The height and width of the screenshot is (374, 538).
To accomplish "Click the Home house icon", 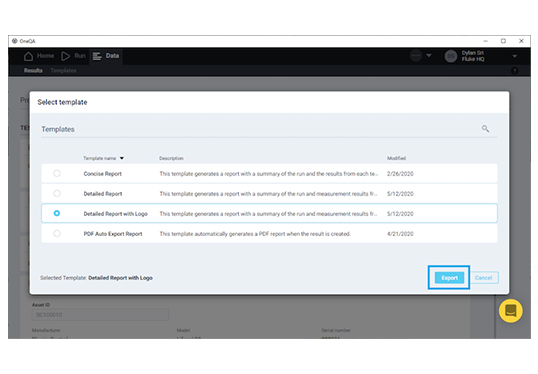I will pyautogui.click(x=28, y=56).
